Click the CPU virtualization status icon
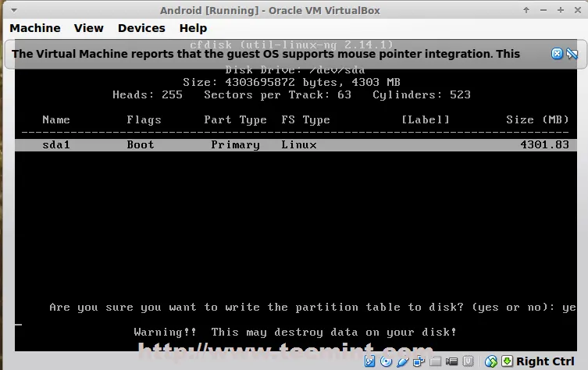The image size is (588, 370). coord(469,361)
